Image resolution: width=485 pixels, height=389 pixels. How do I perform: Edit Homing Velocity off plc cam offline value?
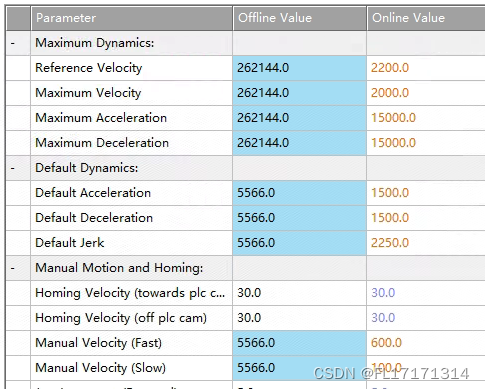click(x=300, y=318)
